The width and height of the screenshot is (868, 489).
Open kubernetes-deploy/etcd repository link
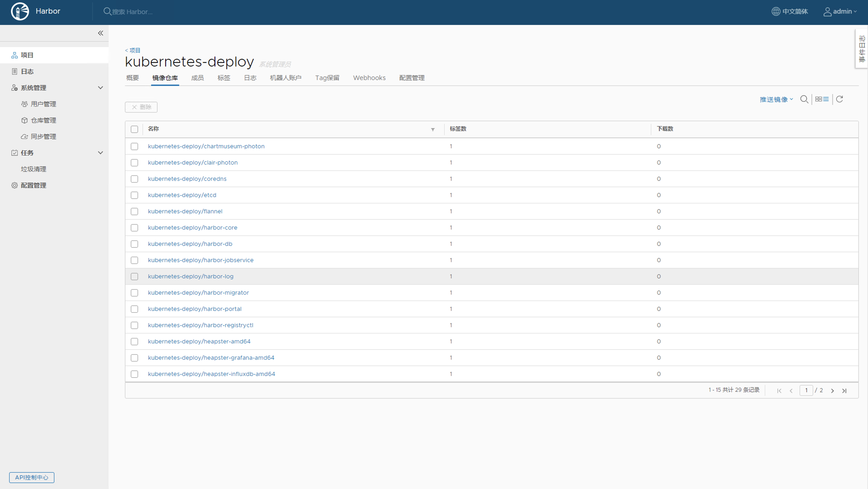point(182,195)
